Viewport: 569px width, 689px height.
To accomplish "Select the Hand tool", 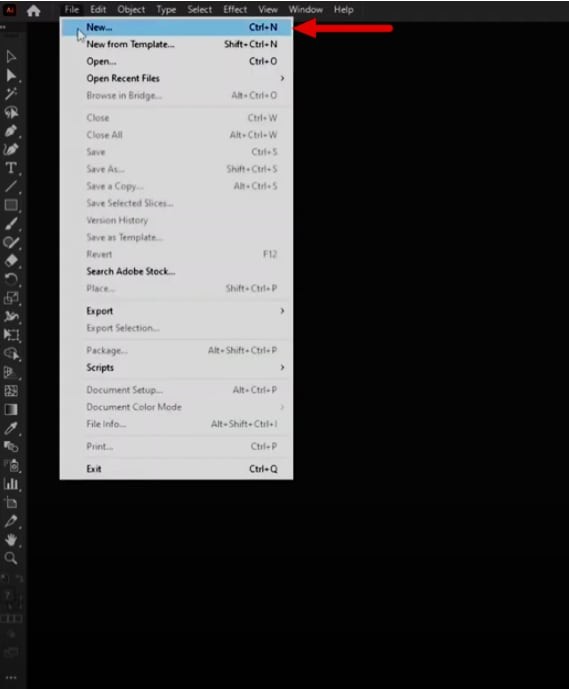I will coord(11,539).
